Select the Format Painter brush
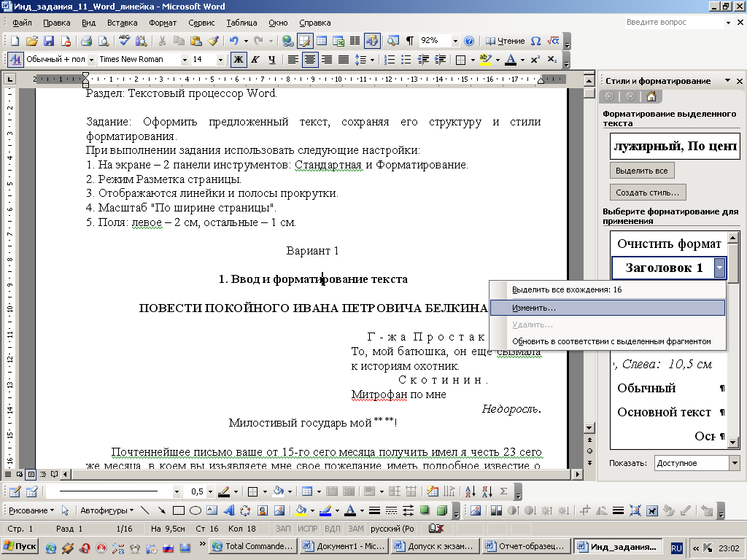747x560 pixels. tap(213, 41)
